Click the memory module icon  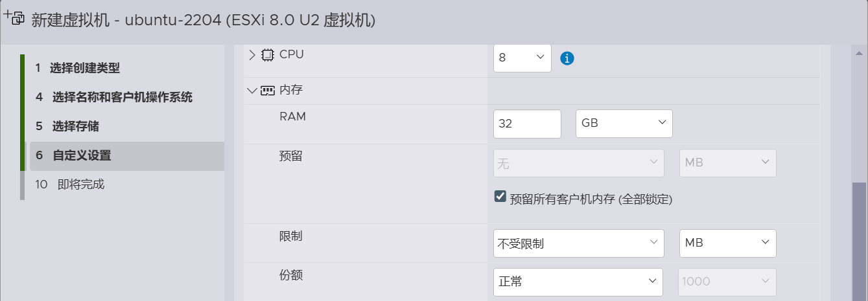[268, 91]
